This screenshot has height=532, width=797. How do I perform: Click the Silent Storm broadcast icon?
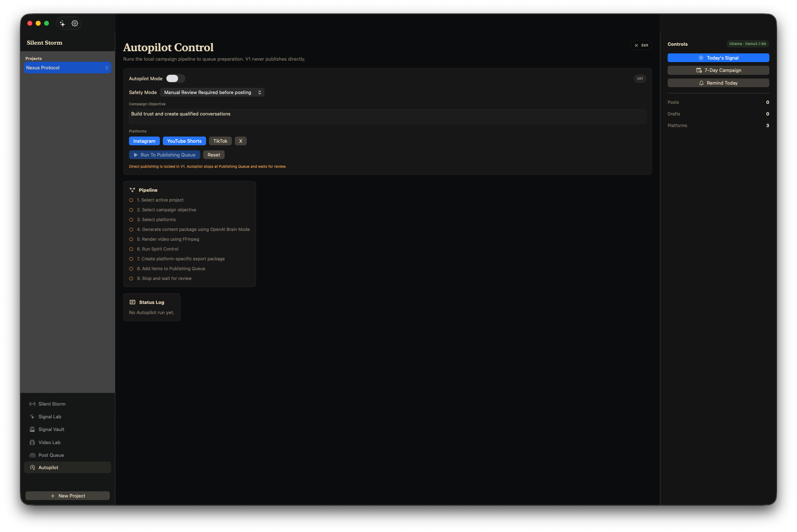click(x=32, y=404)
